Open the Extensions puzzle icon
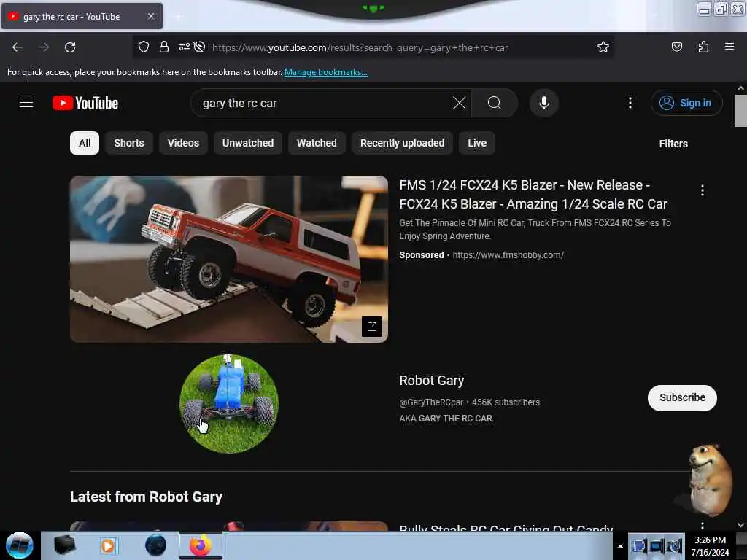 pyautogui.click(x=703, y=47)
